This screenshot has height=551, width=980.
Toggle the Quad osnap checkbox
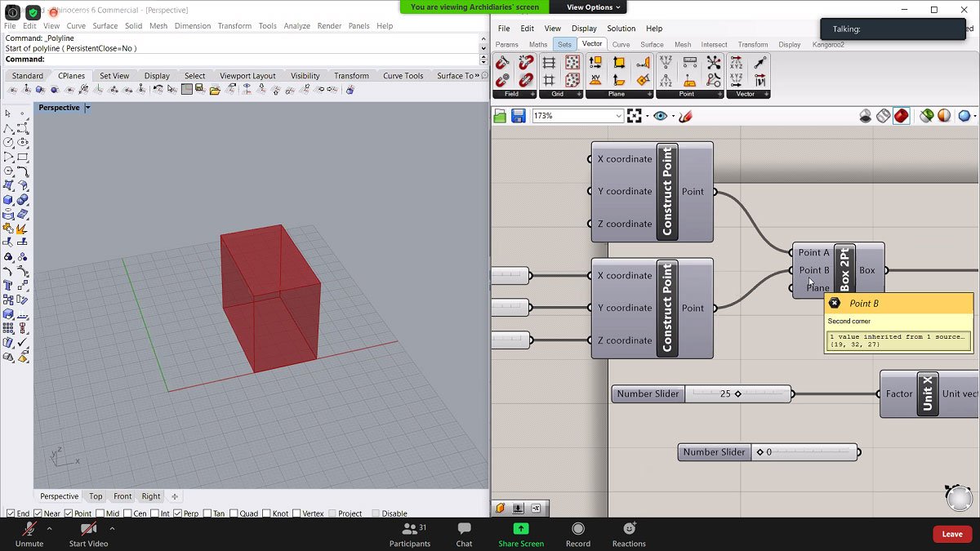pos(234,513)
